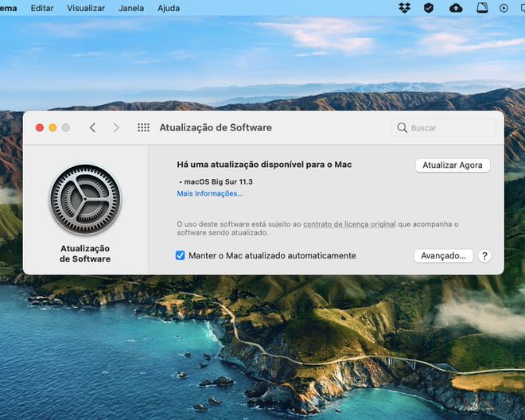Open the play circle menu bar icon
The image size is (525, 420).
[x=504, y=8]
